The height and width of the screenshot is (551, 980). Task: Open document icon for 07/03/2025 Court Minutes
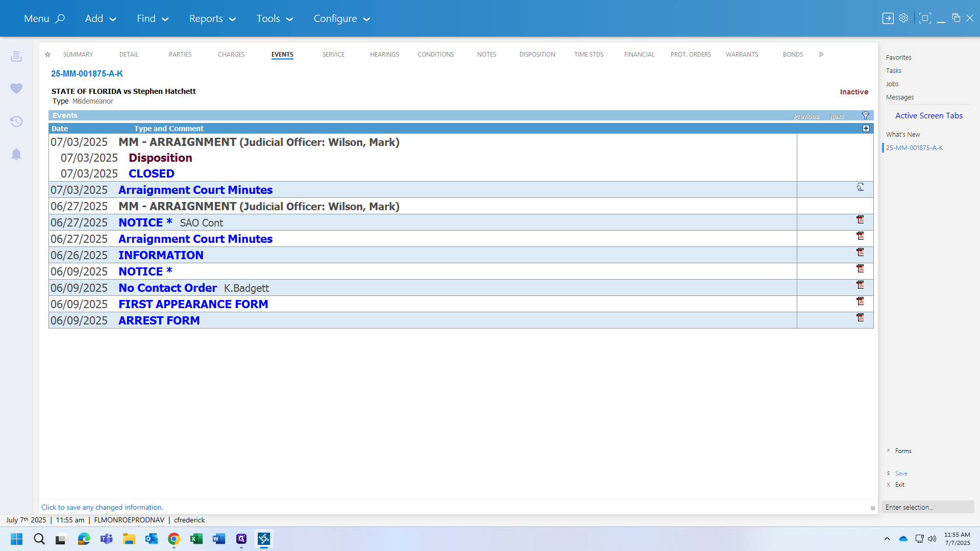860,187
